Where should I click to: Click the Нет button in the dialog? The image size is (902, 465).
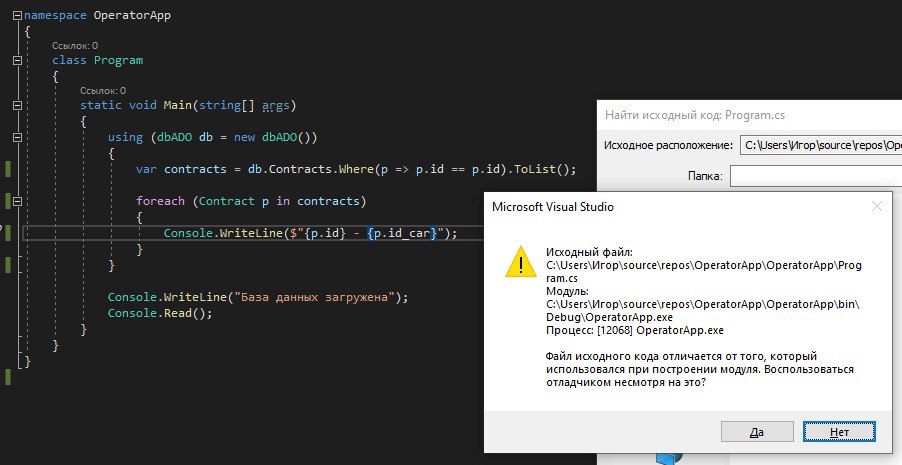pos(839,432)
